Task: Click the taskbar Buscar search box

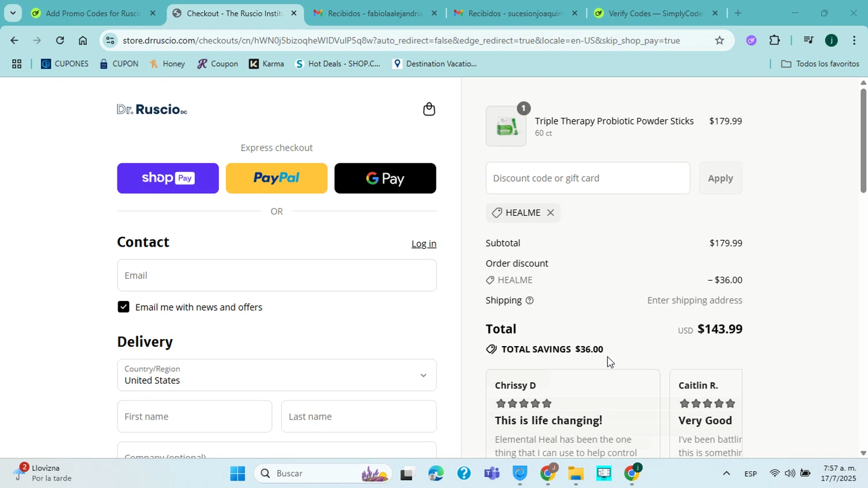Action: [x=323, y=474]
